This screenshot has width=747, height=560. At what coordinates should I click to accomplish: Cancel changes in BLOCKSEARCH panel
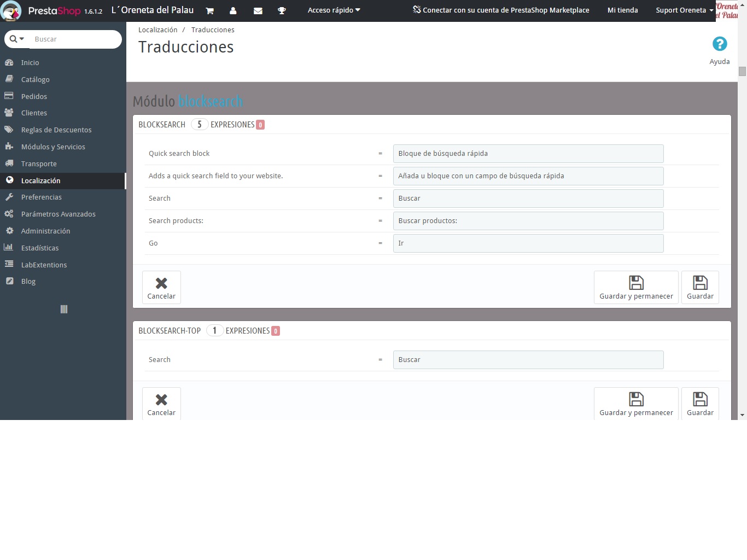(161, 287)
